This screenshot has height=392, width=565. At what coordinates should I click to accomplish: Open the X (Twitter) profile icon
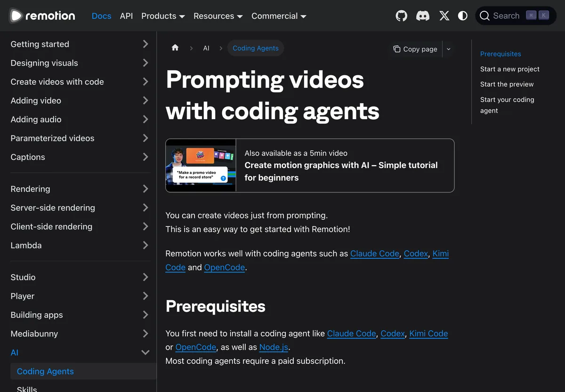[x=444, y=16]
